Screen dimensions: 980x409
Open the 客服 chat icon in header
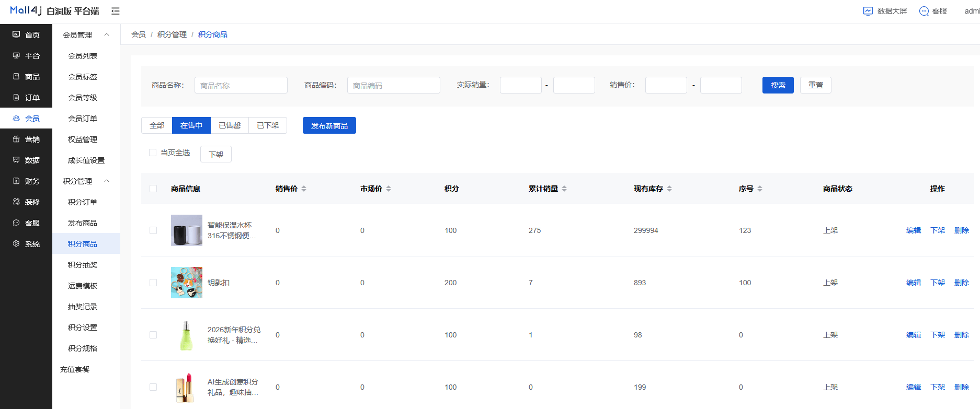pyautogui.click(x=924, y=11)
